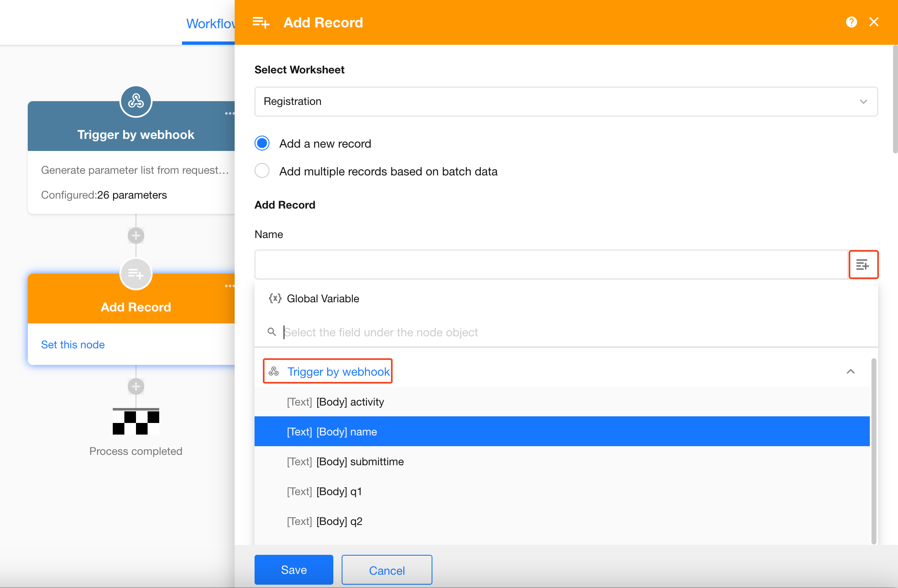898x588 pixels.
Task: Click the plus button above Process completed
Action: (136, 386)
